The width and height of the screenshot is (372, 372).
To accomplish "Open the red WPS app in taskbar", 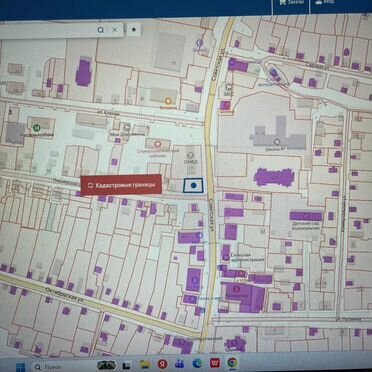I will point(215,363).
